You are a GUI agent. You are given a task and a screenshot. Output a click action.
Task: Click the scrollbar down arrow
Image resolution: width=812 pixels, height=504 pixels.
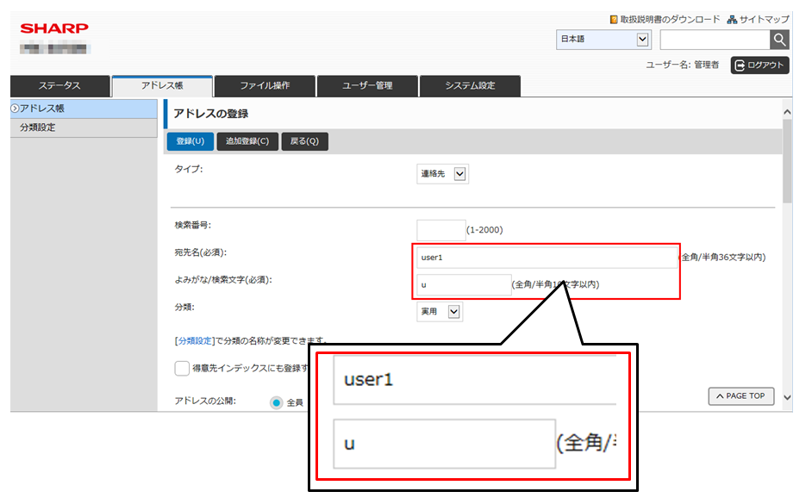(x=787, y=398)
